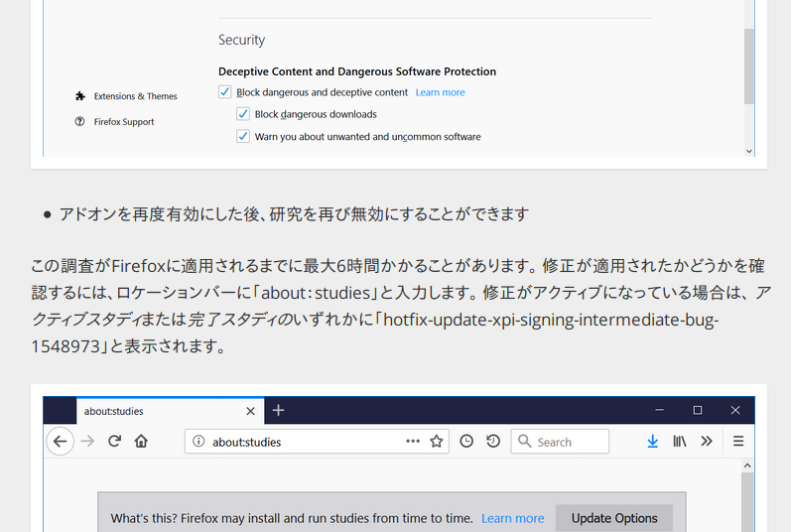791x532 pixels.
Task: Open Learn more link in studies banner
Action: pos(512,518)
